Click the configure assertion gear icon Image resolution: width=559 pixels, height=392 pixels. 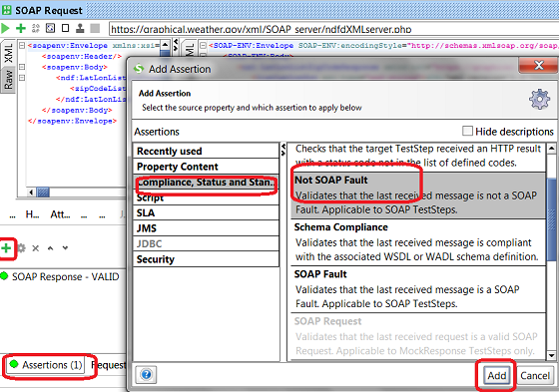pyautogui.click(x=21, y=248)
